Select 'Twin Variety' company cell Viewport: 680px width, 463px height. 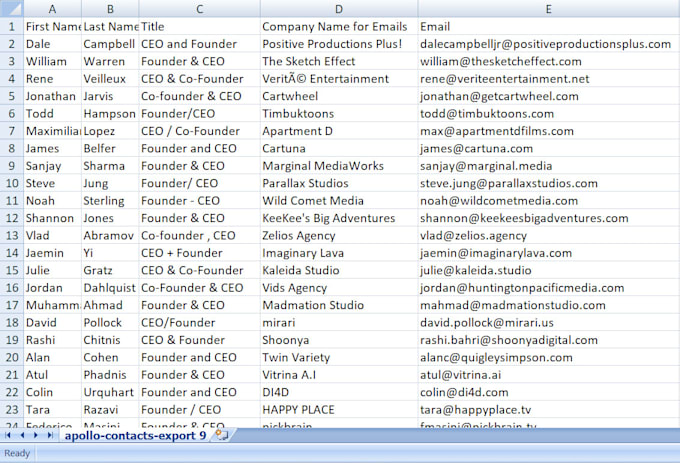339,358
